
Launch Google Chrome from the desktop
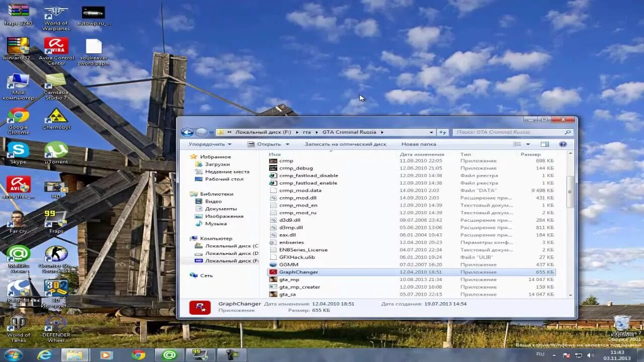[x=18, y=122]
